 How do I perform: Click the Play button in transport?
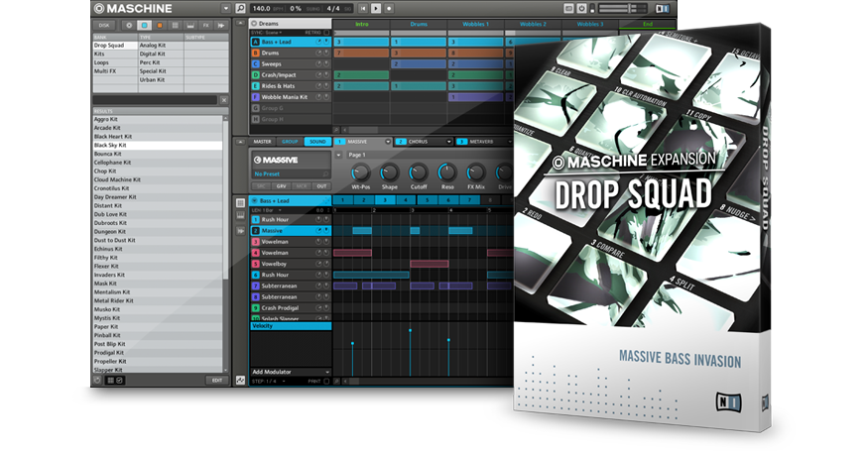coord(376,8)
